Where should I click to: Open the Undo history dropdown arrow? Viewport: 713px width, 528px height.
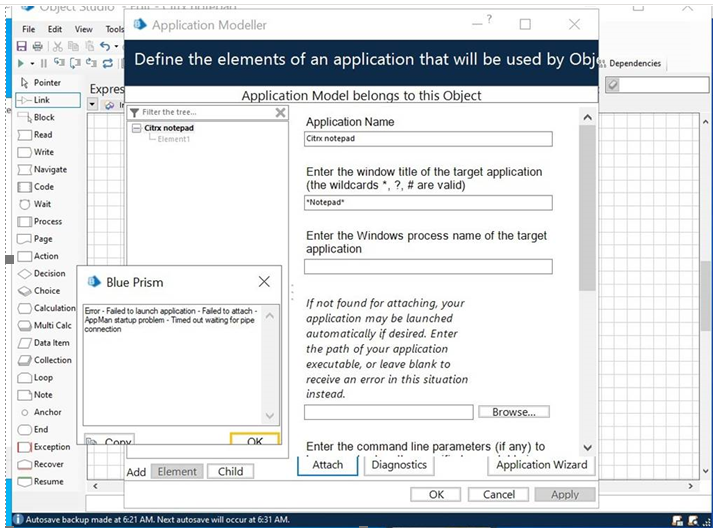116,46
